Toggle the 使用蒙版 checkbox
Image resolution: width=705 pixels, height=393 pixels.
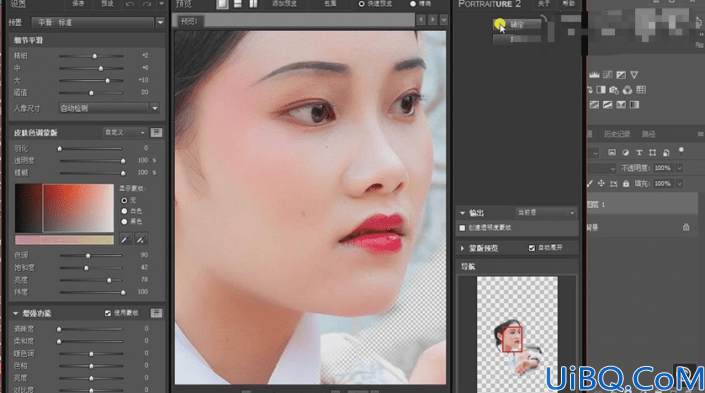(107, 313)
